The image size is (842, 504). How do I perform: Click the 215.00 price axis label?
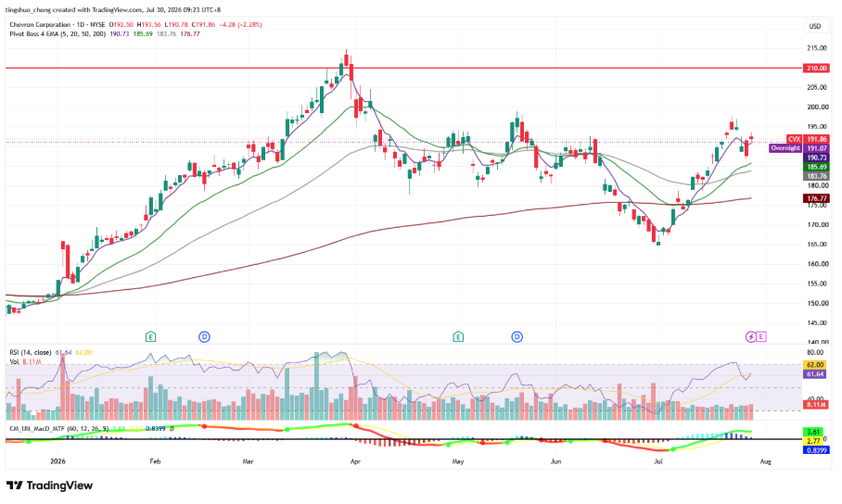[x=817, y=48]
